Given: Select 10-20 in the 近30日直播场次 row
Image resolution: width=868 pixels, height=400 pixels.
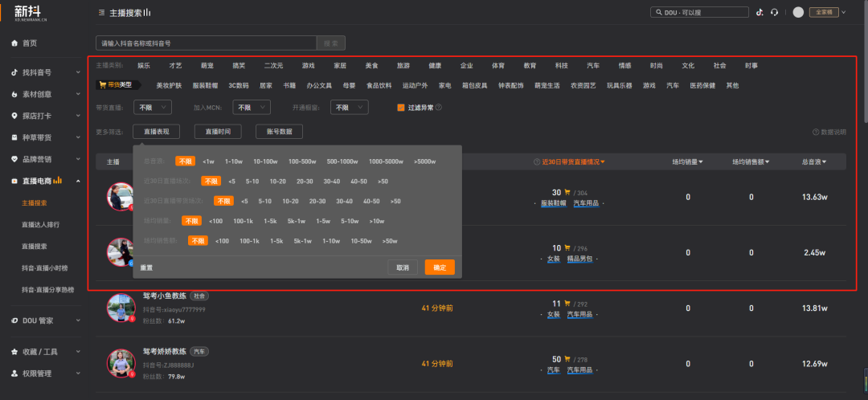Looking at the screenshot, I should 277,181.
